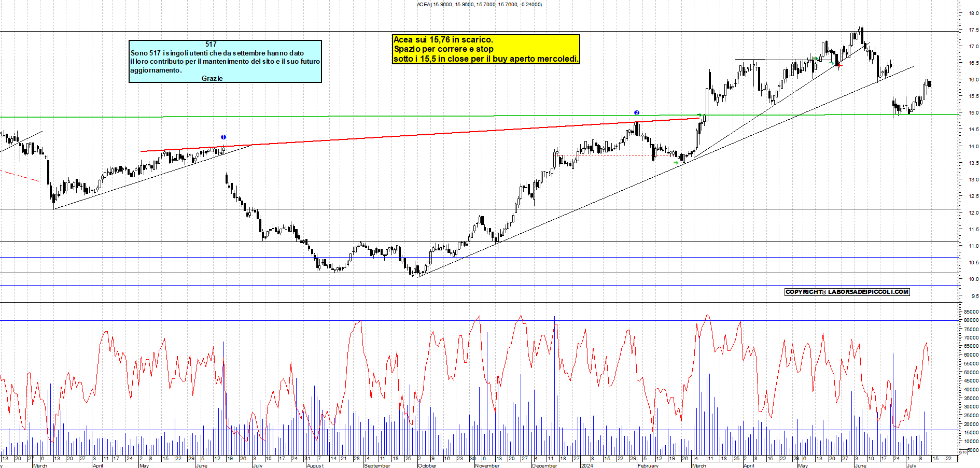980x468 pixels.
Task: Click the ACEA chart title with price values
Action: click(479, 4)
